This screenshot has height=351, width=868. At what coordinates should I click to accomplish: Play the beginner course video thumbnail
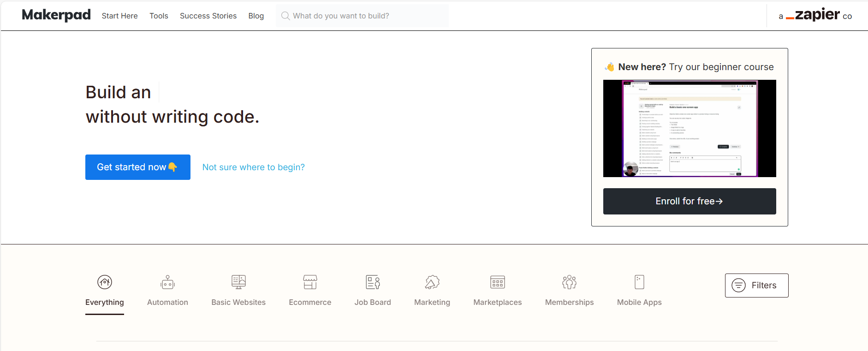[x=690, y=128]
